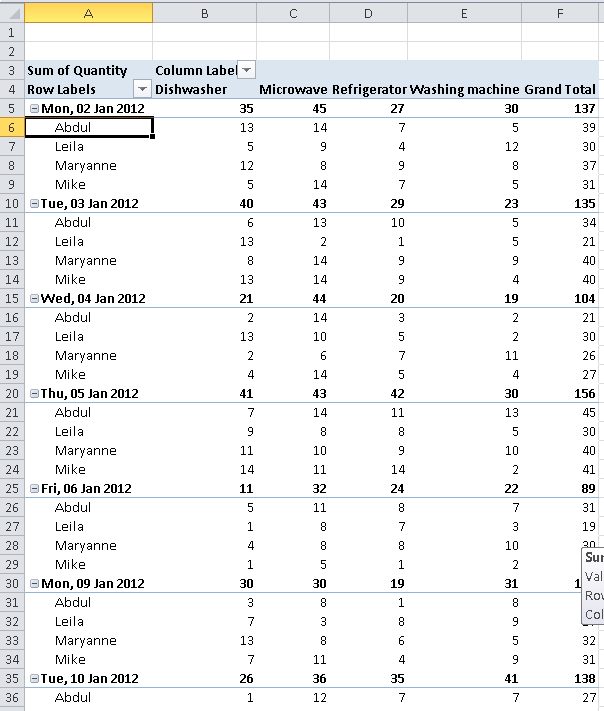Select Abdul cell in row 6

click(x=89, y=127)
